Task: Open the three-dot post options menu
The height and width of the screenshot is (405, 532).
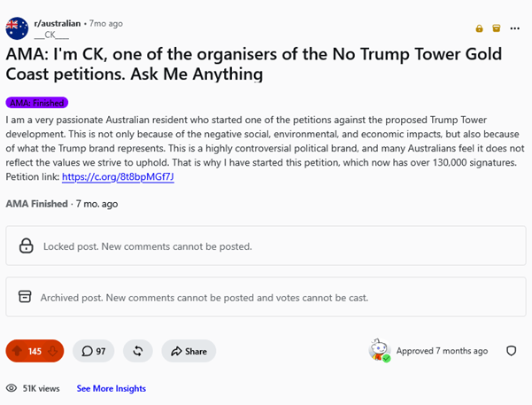Action: point(514,28)
